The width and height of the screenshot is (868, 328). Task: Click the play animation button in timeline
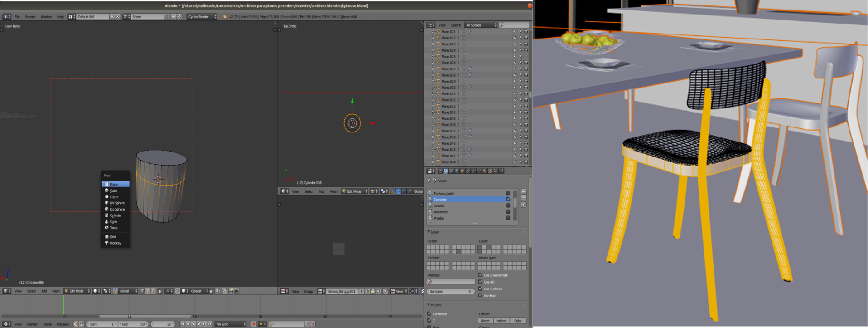tap(199, 324)
